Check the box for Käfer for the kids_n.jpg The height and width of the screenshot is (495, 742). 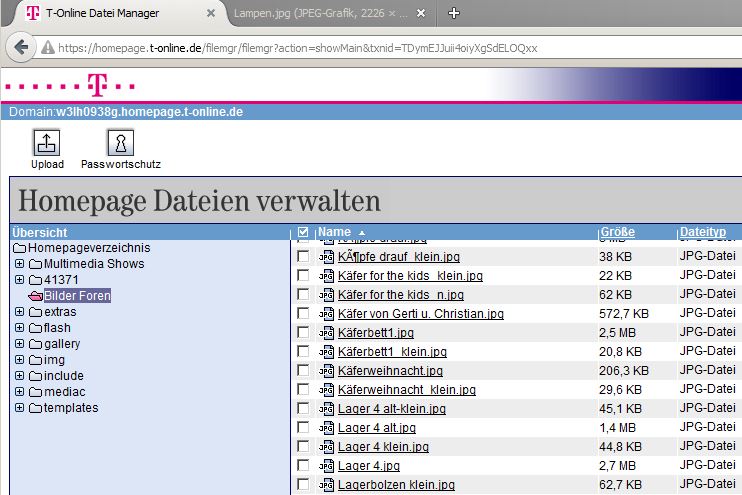[x=303, y=294]
